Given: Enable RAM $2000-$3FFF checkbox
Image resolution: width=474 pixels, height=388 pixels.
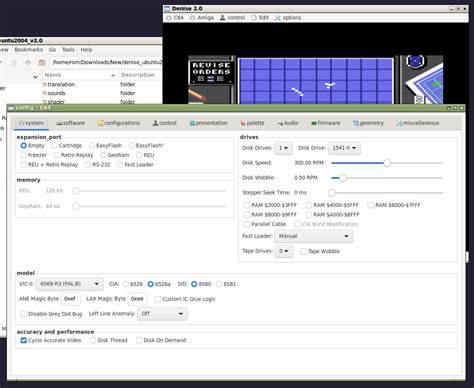Looking at the screenshot, I should (247, 205).
